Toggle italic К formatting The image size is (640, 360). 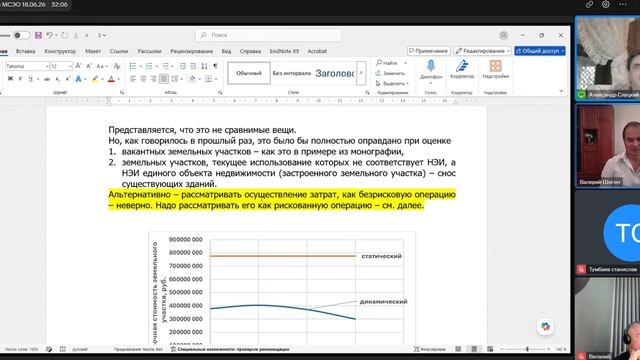pyautogui.click(x=20, y=79)
